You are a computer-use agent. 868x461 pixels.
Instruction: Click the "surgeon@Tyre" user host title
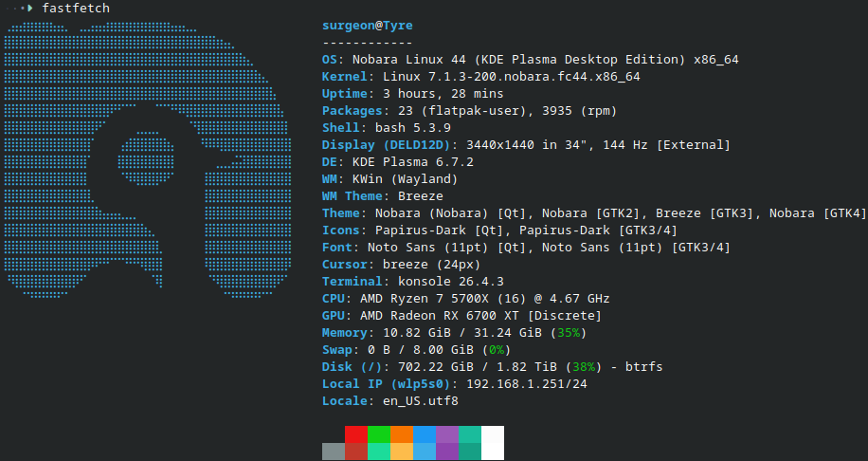368,26
